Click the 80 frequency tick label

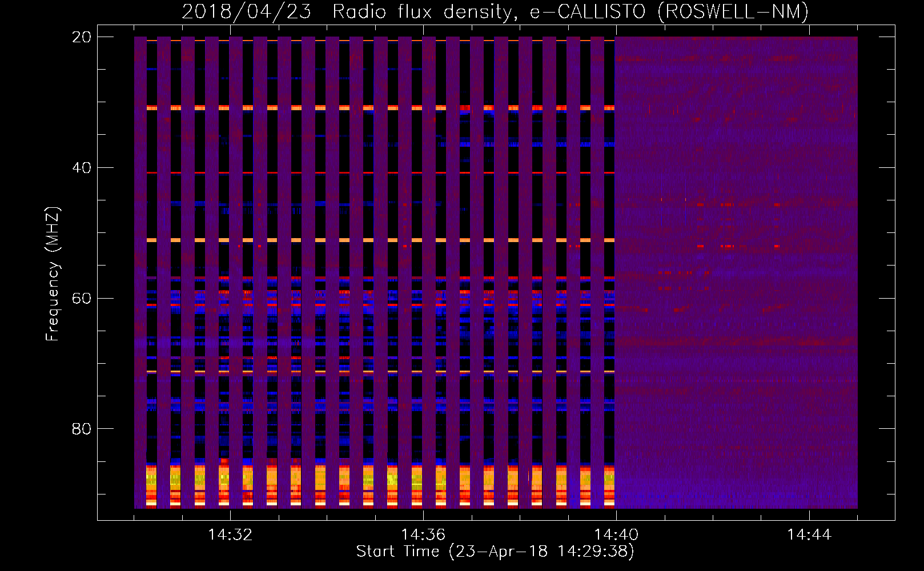(82, 429)
